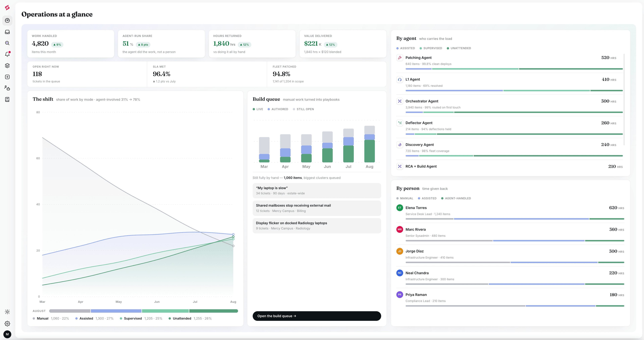Toggle light theme with the sun icon
The image size is (644, 340).
coord(7,312)
